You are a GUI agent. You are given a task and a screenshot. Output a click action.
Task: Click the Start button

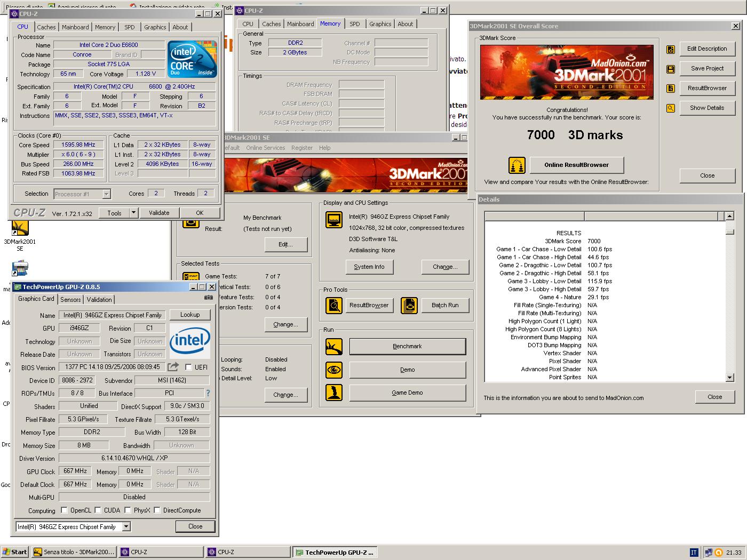coord(15,553)
